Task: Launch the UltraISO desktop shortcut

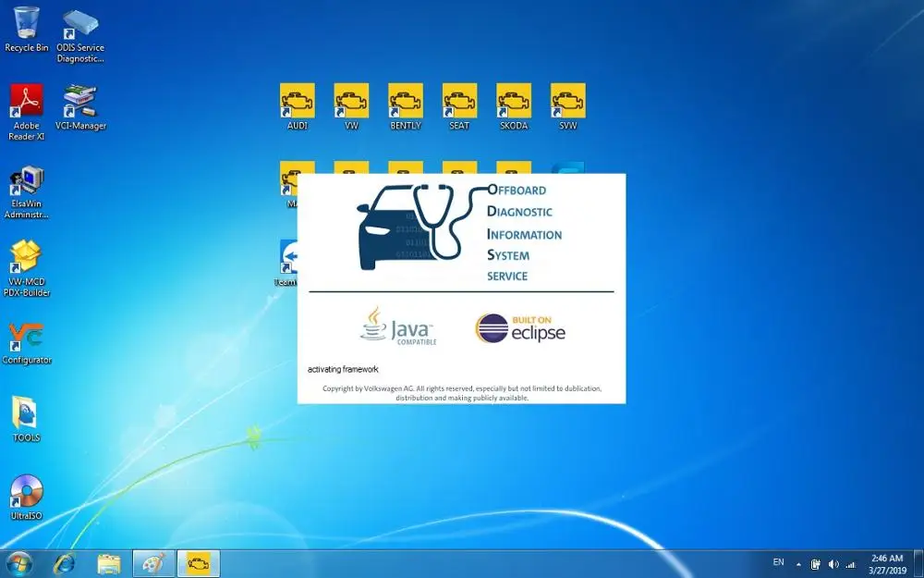Action: pos(27,498)
